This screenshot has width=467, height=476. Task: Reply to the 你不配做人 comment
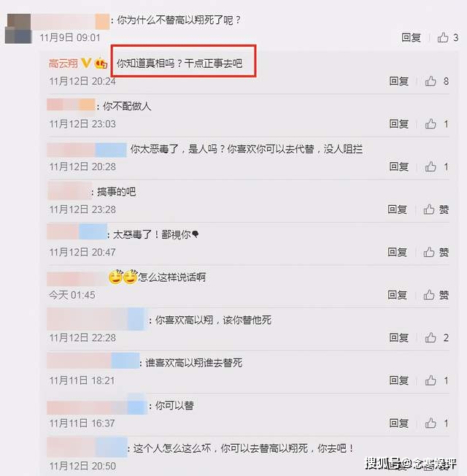399,124
